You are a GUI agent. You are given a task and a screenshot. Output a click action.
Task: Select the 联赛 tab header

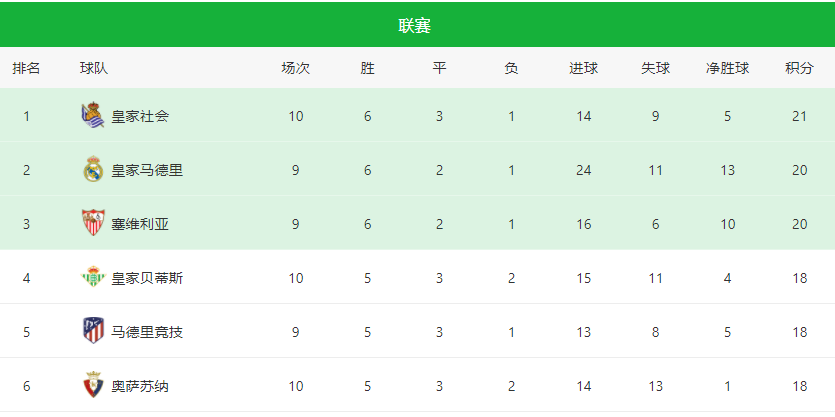pos(415,26)
